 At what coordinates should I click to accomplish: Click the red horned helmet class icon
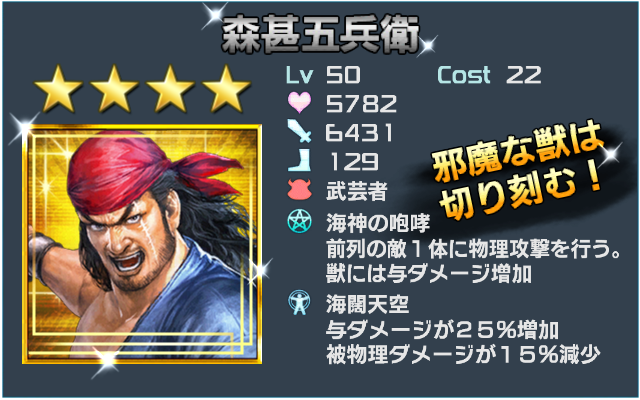299,190
